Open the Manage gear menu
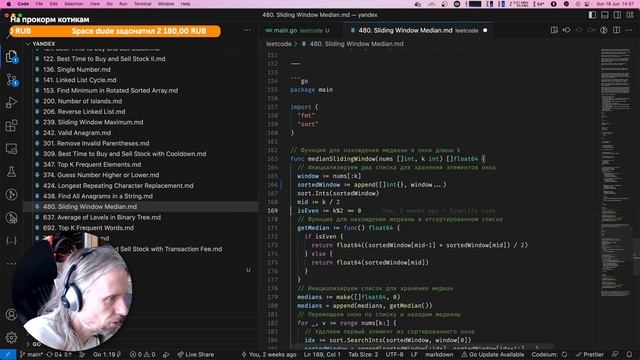This screenshot has width=640, height=360. 11,338
